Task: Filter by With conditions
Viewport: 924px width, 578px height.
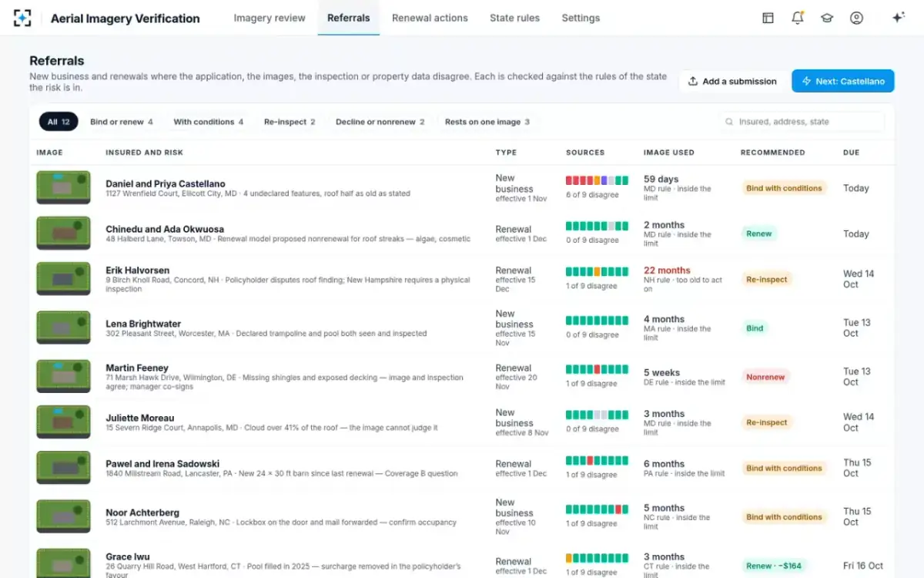Action: (209, 122)
